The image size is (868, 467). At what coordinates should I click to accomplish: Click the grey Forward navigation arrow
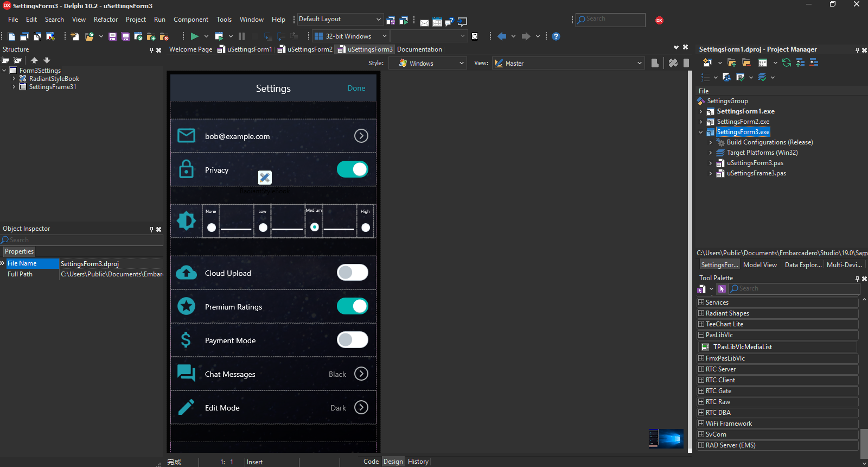point(526,36)
